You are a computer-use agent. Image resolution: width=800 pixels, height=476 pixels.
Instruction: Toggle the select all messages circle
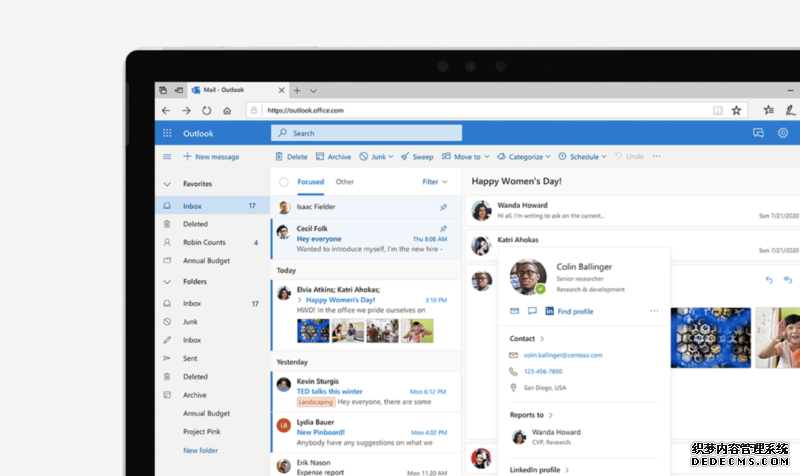point(284,182)
